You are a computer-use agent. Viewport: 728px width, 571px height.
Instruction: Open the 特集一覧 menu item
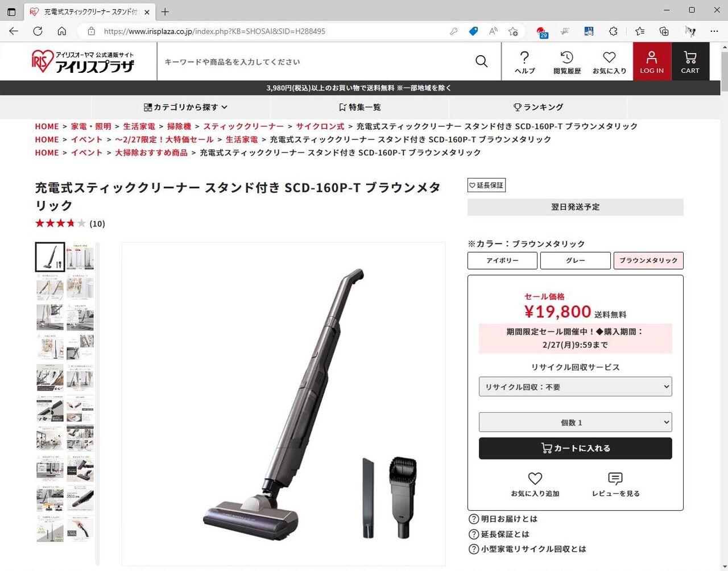[359, 107]
